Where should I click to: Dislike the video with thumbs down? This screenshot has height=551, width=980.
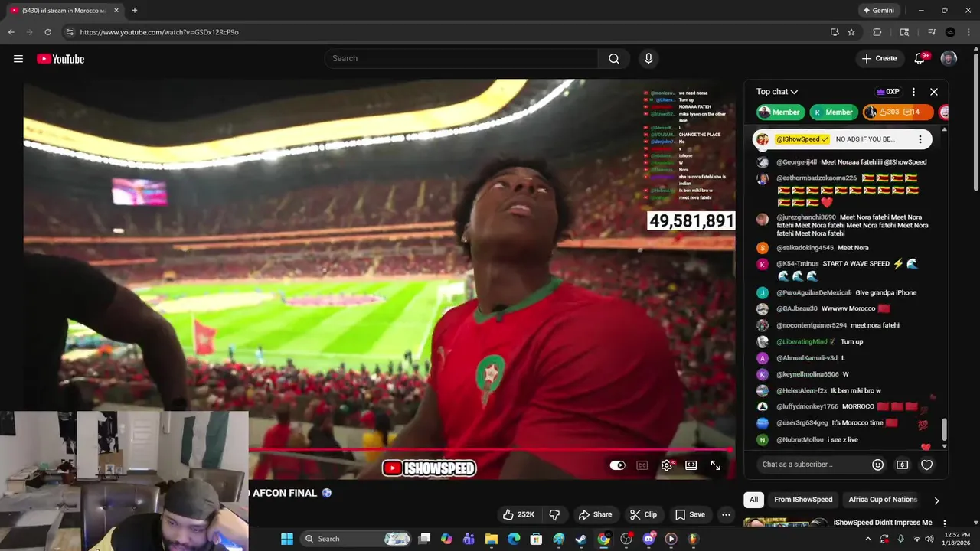click(555, 514)
